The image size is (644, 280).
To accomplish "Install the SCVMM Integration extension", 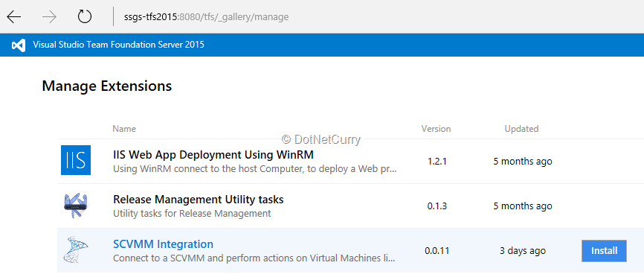I will pyautogui.click(x=604, y=251).
